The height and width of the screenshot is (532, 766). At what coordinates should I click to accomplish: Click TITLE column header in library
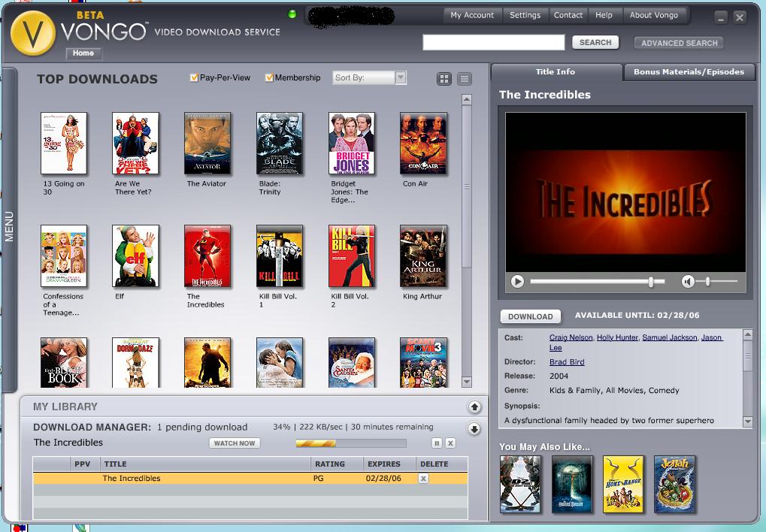tap(205, 464)
